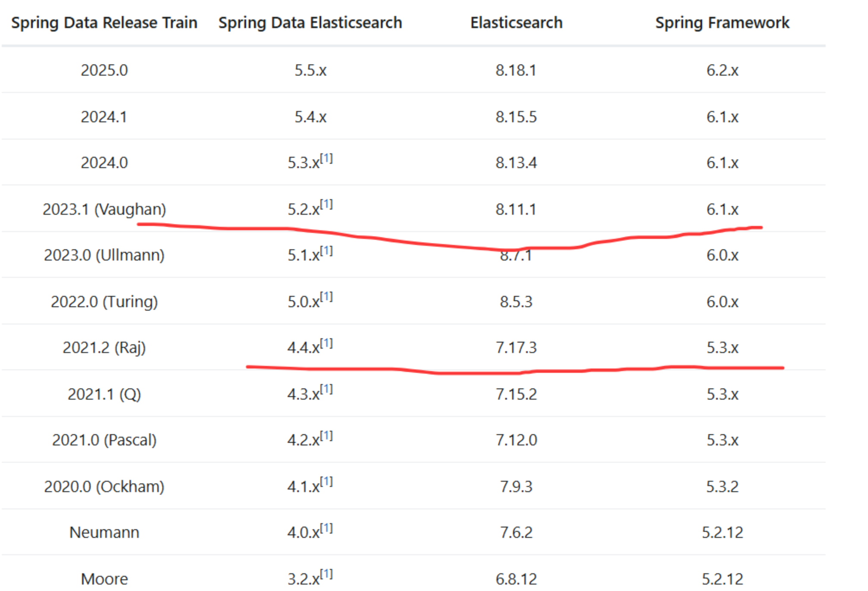Open footnote link beside 3.2.x
The image size is (868, 591).
326,575
